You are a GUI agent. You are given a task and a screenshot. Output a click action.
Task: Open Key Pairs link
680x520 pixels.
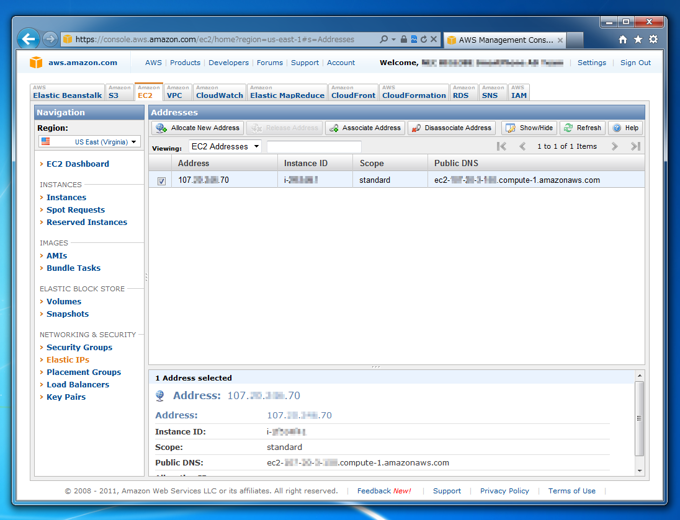click(x=66, y=397)
